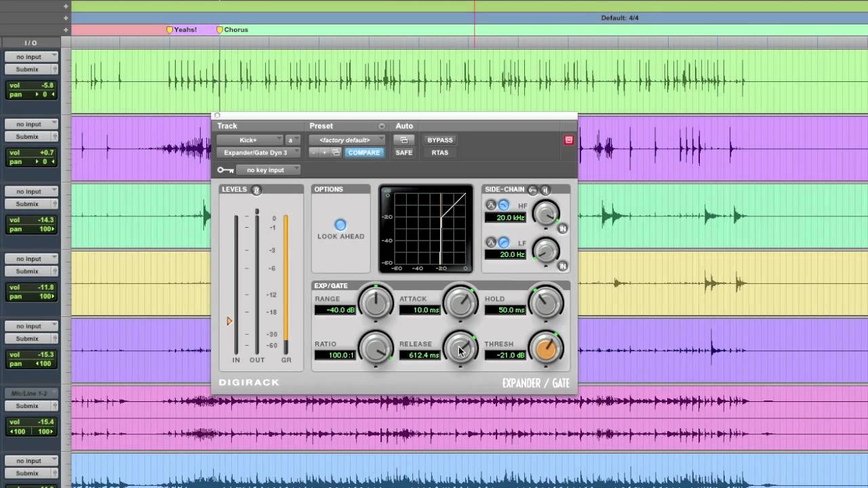
Task: Select the LF band-pass filter shape icon
Action: [x=491, y=242]
